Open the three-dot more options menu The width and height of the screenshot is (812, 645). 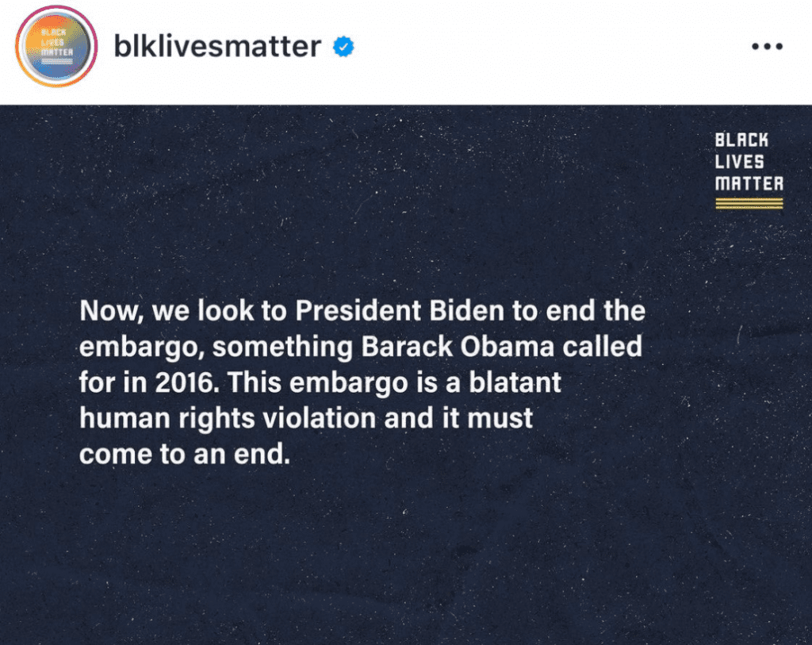coord(767,47)
